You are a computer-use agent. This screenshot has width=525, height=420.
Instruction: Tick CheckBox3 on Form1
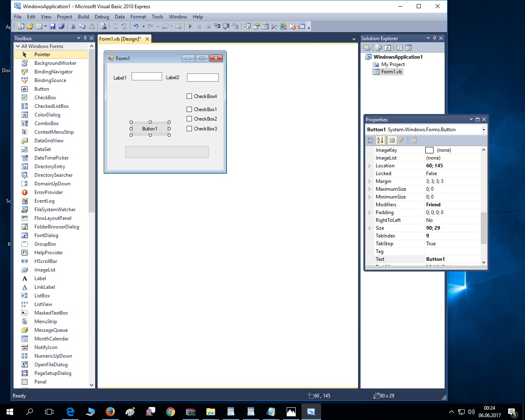[189, 129]
